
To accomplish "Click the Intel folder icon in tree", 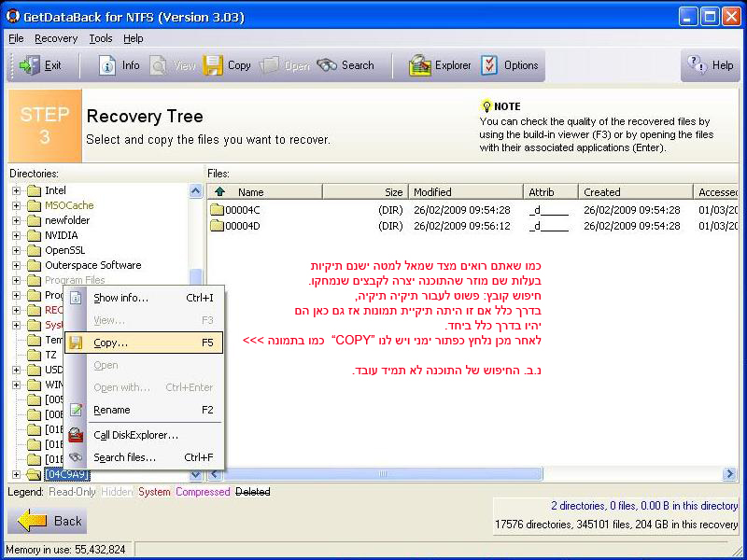I will click(x=34, y=191).
